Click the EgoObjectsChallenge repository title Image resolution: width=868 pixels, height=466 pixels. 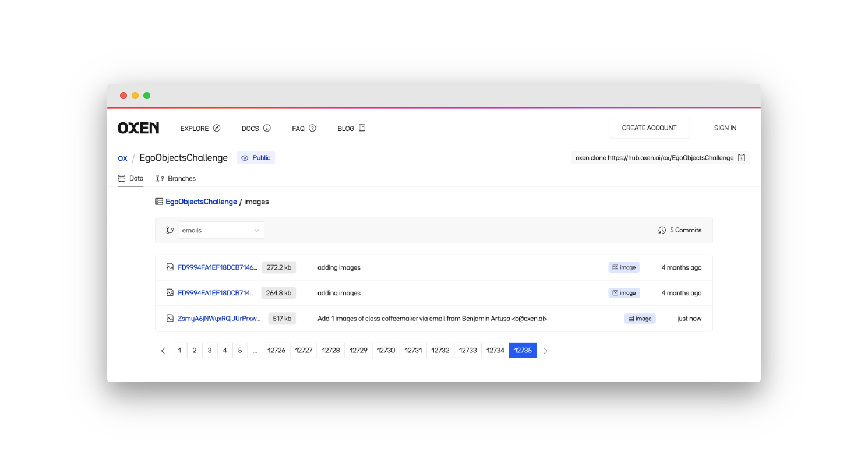[x=184, y=158]
